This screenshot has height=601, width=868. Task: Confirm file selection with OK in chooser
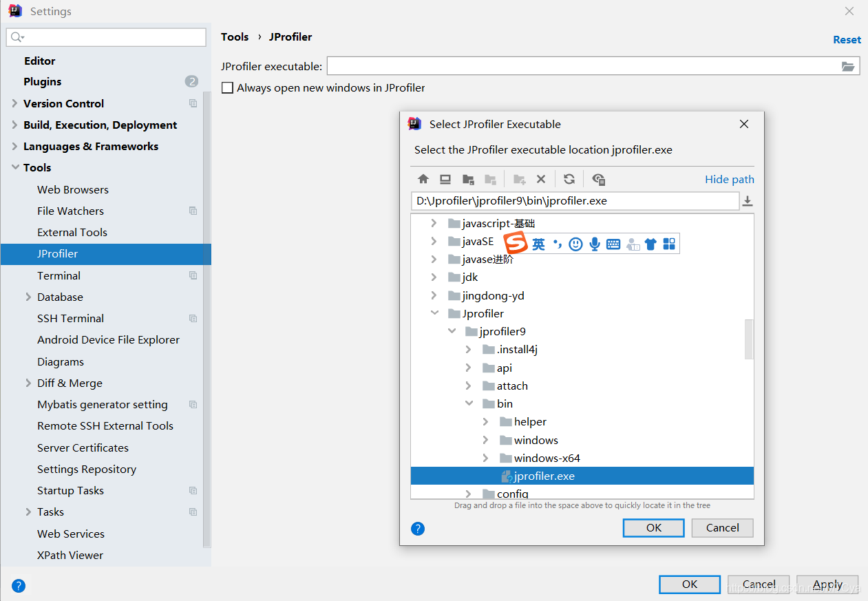click(653, 528)
